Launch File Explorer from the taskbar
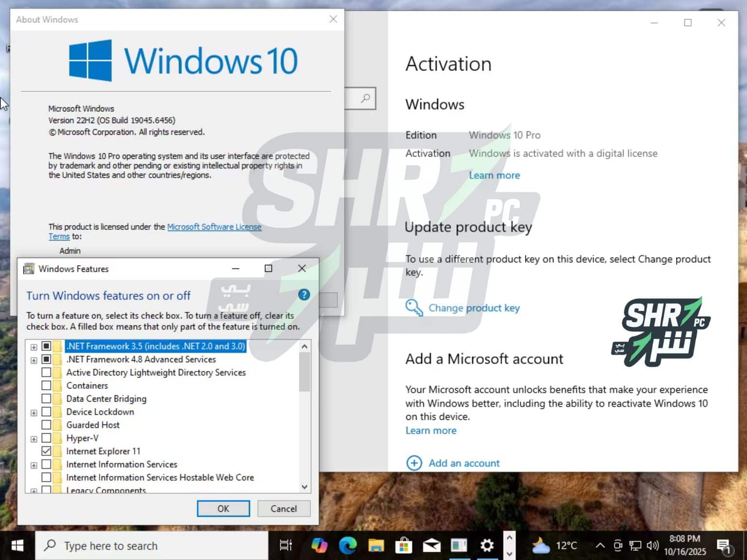747x560 pixels. (x=375, y=545)
